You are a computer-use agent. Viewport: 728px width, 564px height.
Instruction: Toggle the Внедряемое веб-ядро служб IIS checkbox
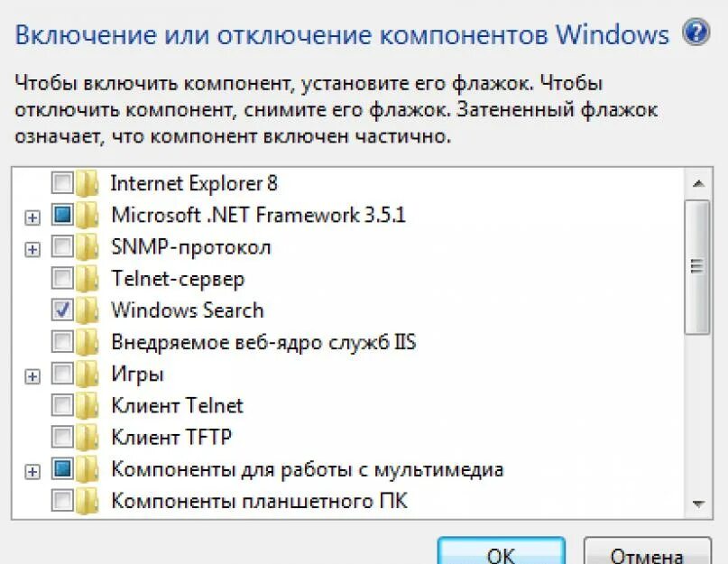(x=62, y=341)
